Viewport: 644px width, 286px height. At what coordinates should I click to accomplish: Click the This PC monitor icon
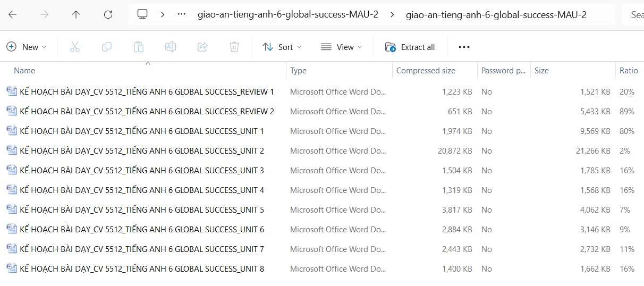click(x=142, y=14)
